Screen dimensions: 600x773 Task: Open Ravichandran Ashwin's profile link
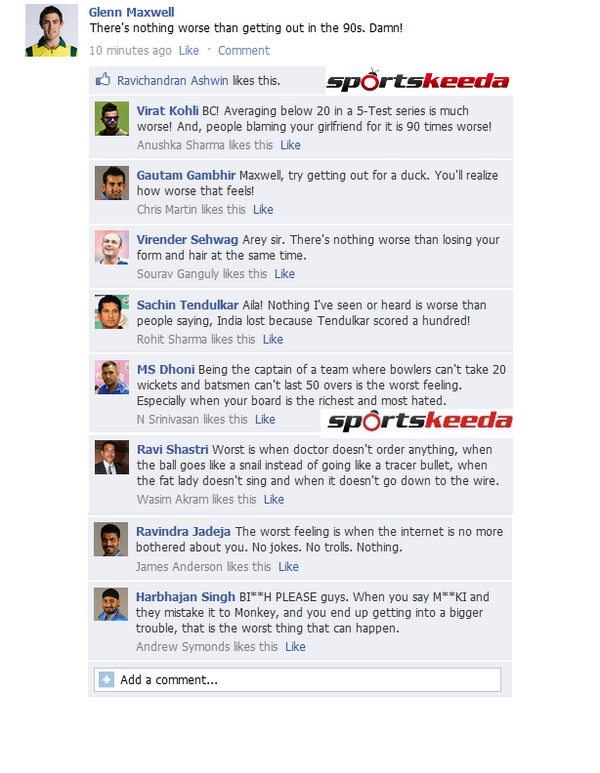173,80
